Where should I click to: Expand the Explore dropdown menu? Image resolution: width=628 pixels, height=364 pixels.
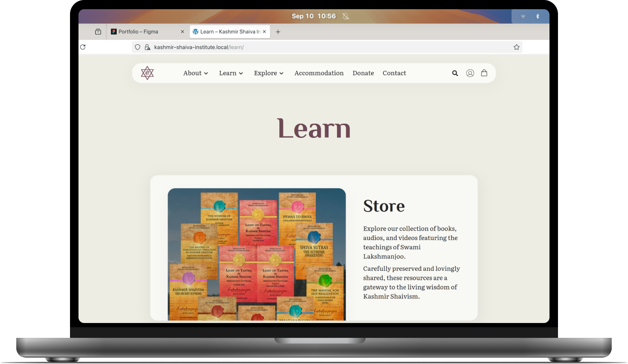(268, 73)
